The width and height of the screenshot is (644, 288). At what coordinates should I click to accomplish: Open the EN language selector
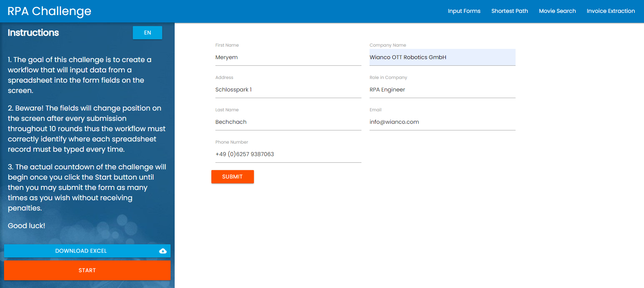point(147,33)
